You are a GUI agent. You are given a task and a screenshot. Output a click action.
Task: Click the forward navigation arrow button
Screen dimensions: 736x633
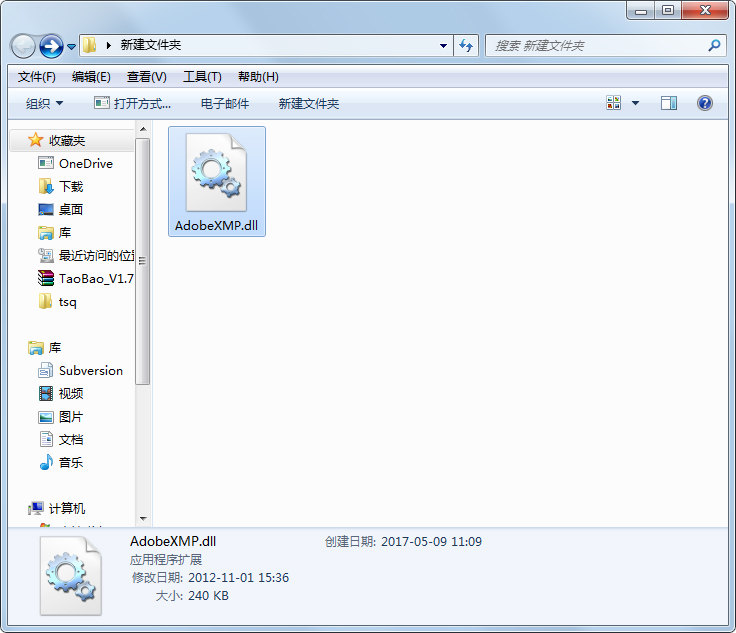point(51,46)
